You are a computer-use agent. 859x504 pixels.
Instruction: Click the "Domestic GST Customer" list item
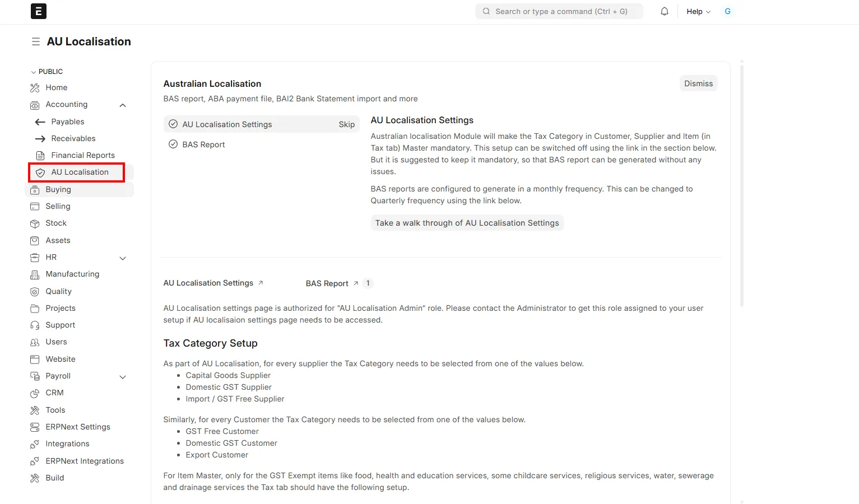[231, 443]
